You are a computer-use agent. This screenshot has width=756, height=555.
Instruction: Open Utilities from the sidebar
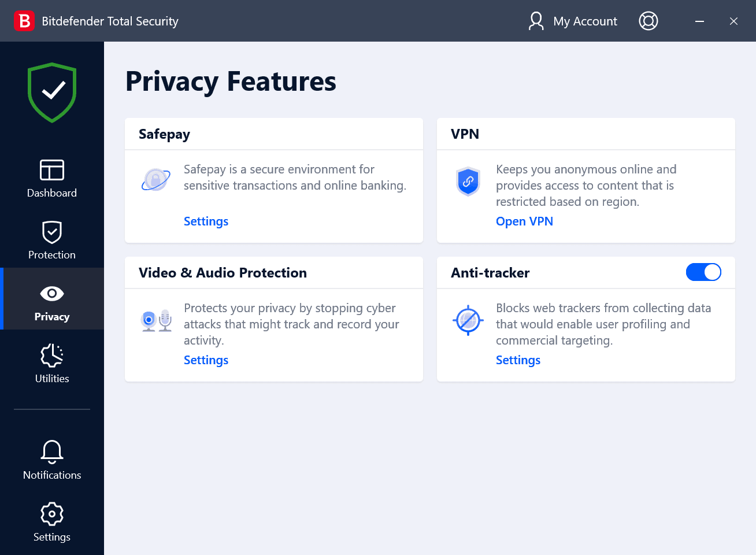pyautogui.click(x=52, y=364)
